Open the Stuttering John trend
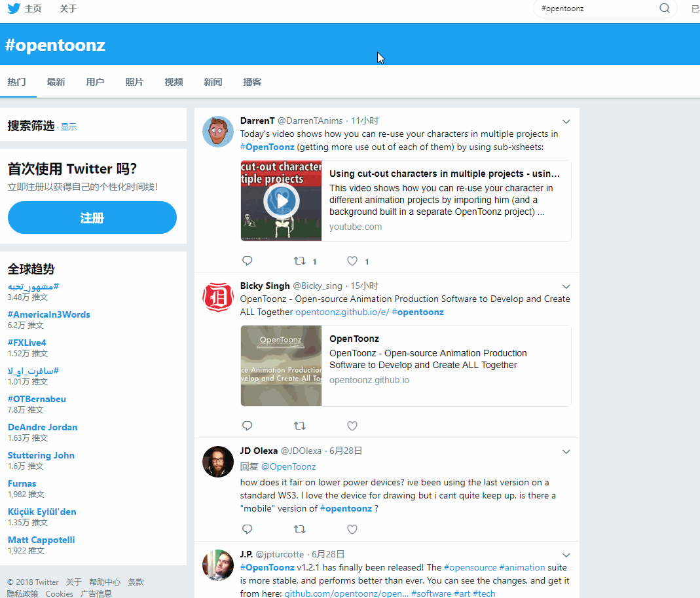 (41, 455)
